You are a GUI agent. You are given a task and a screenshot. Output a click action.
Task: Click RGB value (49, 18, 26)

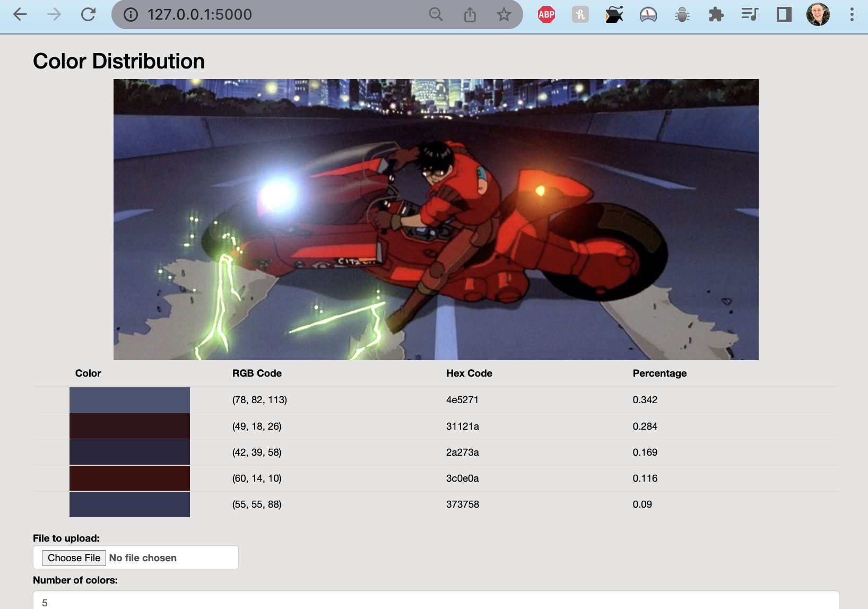pos(257,426)
